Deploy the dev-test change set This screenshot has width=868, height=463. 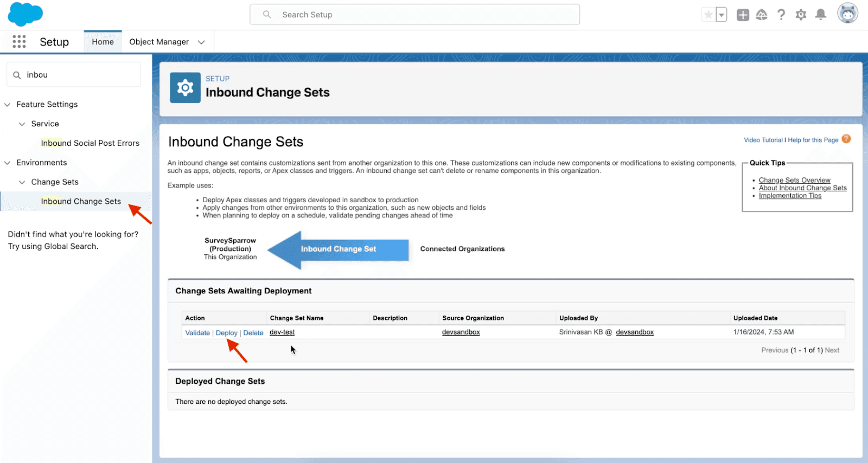(226, 333)
